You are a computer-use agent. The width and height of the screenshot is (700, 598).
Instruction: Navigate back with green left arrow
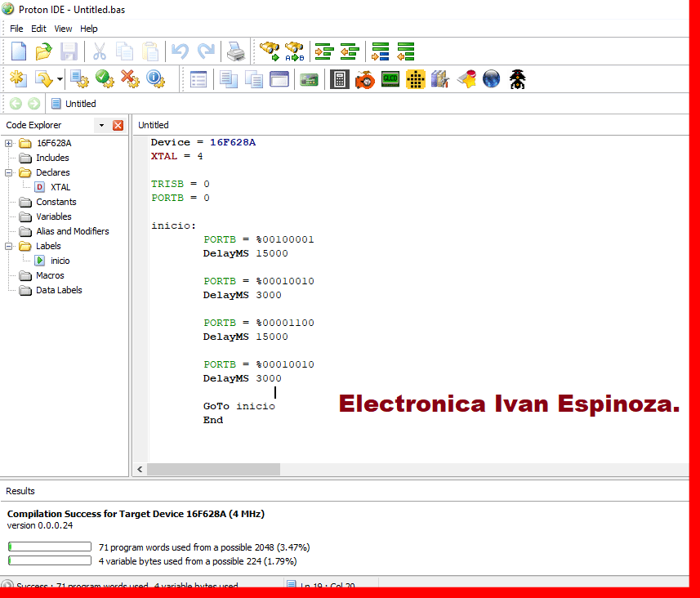[16, 104]
